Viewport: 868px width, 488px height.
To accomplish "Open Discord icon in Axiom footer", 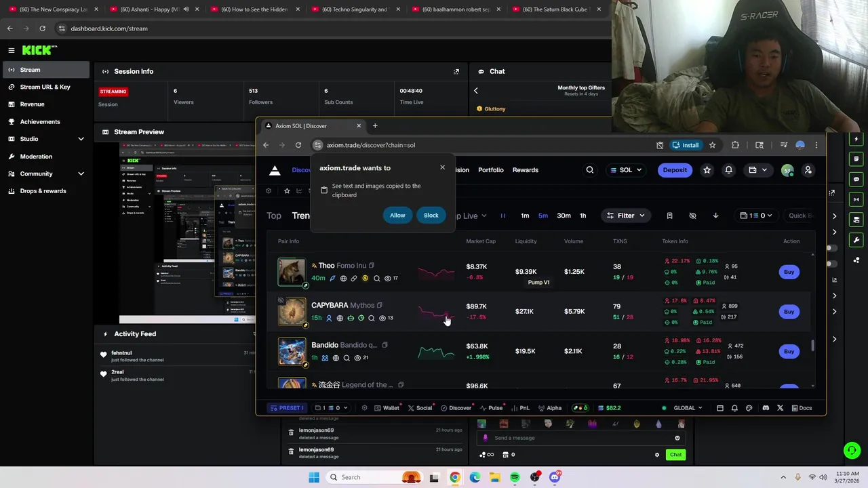I will 766,408.
